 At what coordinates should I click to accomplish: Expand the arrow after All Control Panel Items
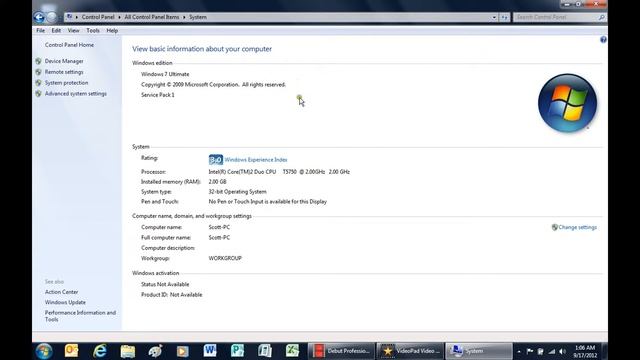click(x=184, y=17)
